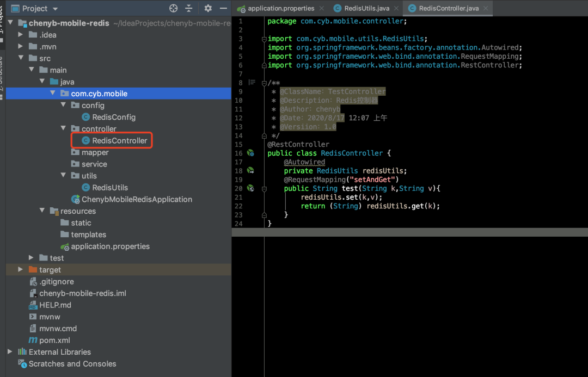Switch to the application.properties tab
The width and height of the screenshot is (588, 377).
coord(280,8)
